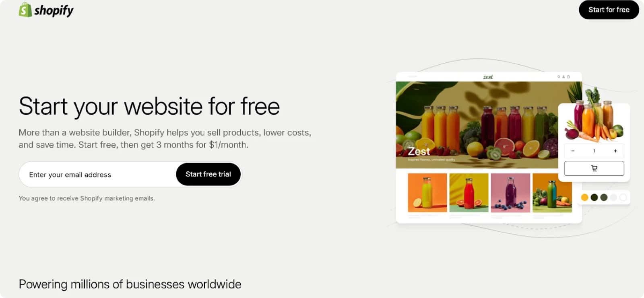The image size is (644, 298).
Task: Open the red juice bottle thumbnail
Action: click(x=469, y=193)
